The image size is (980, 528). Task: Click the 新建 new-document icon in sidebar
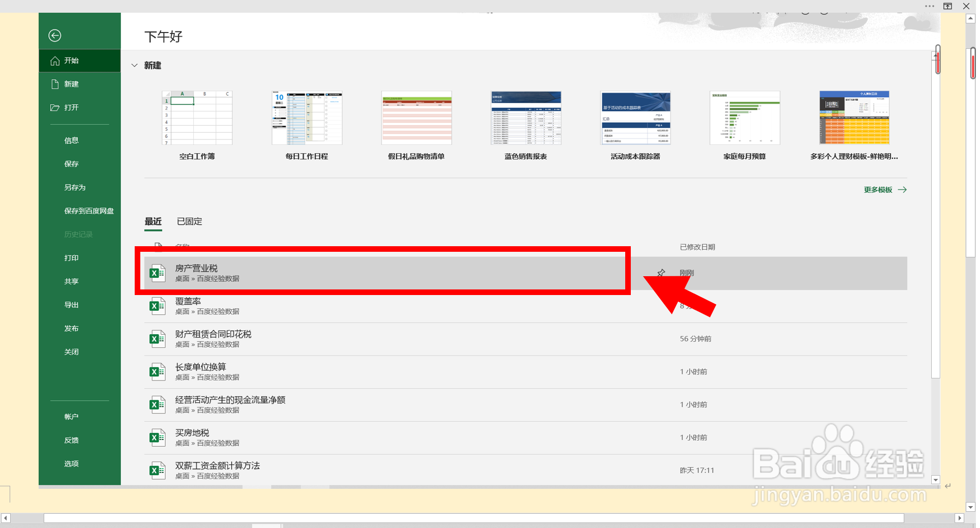point(56,84)
